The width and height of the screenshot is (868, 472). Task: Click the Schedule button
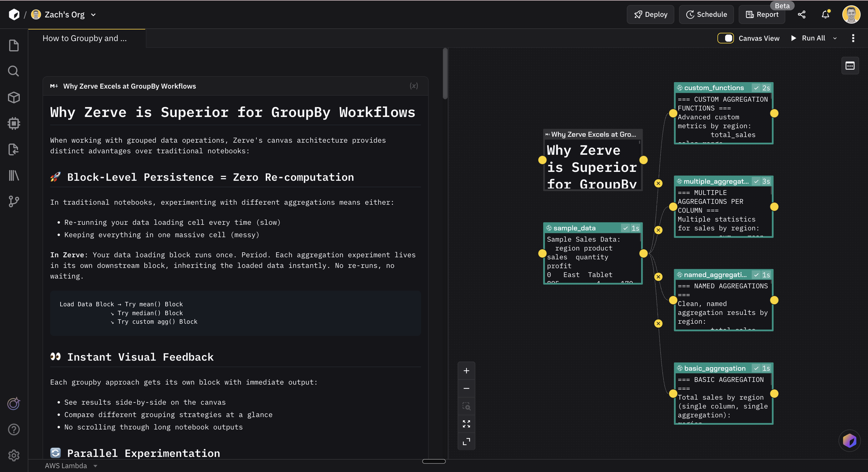[706, 14]
